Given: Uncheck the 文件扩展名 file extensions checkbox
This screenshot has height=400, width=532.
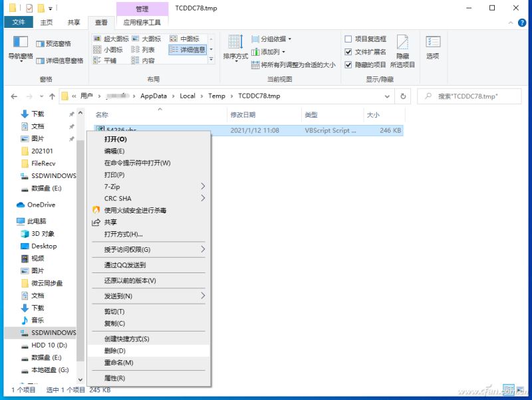Looking at the screenshot, I should pyautogui.click(x=349, y=52).
